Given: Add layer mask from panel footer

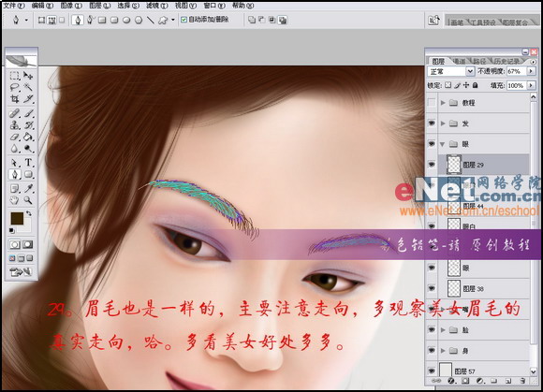Looking at the screenshot, I should [465, 381].
